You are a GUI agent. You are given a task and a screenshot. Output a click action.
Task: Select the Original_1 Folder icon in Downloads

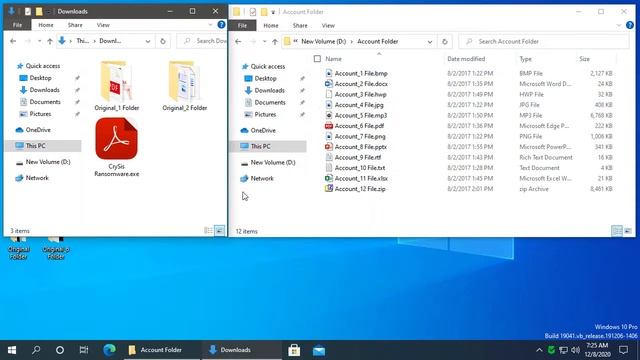coord(116,81)
